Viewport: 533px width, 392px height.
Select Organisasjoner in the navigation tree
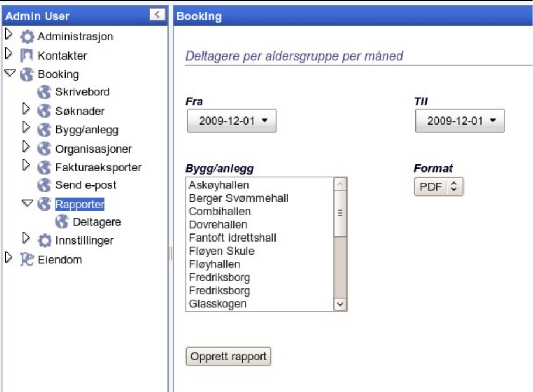93,149
